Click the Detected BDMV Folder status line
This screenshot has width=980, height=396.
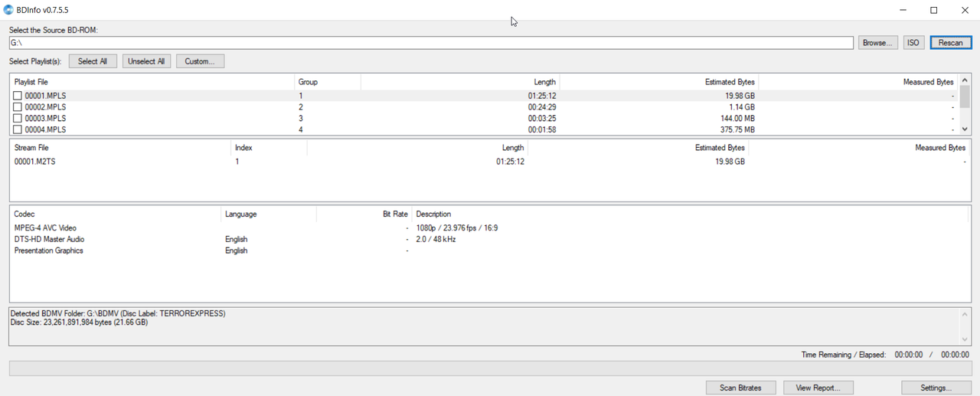(x=118, y=313)
